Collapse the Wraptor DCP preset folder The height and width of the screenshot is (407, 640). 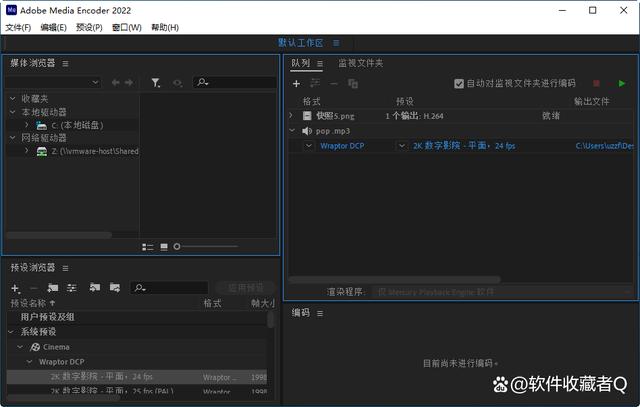click(x=29, y=362)
